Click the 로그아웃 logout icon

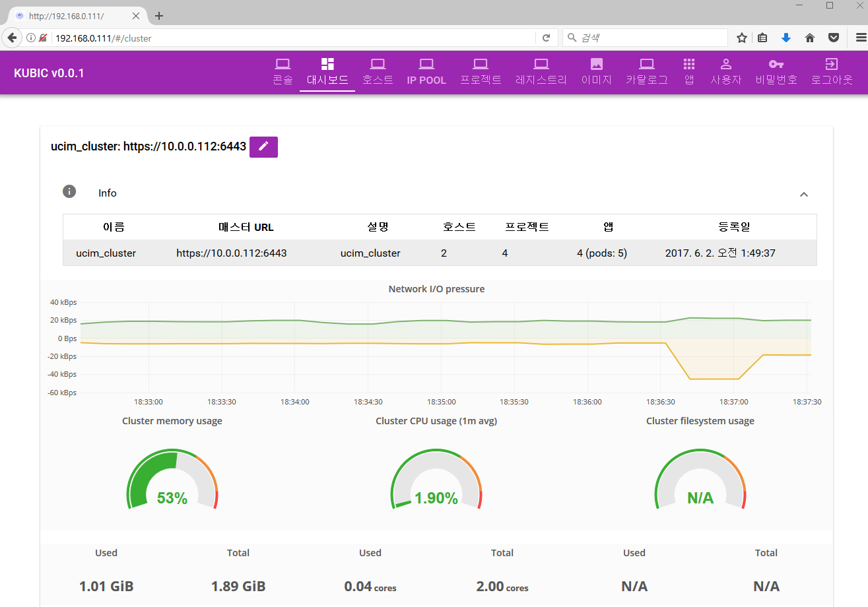click(831, 65)
